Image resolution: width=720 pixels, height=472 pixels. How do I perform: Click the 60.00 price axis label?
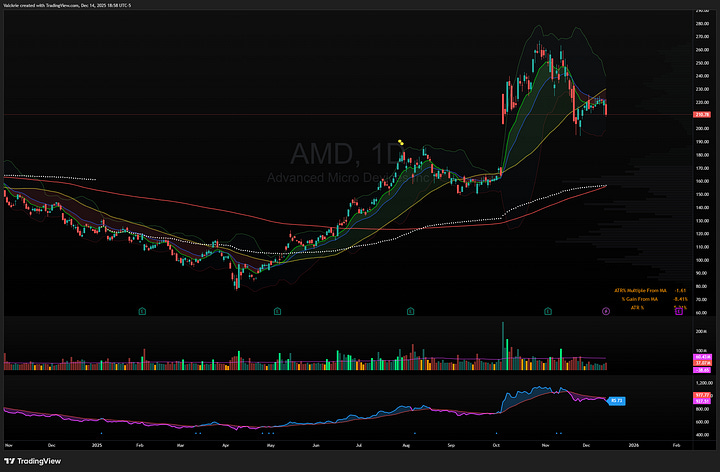(x=702, y=313)
